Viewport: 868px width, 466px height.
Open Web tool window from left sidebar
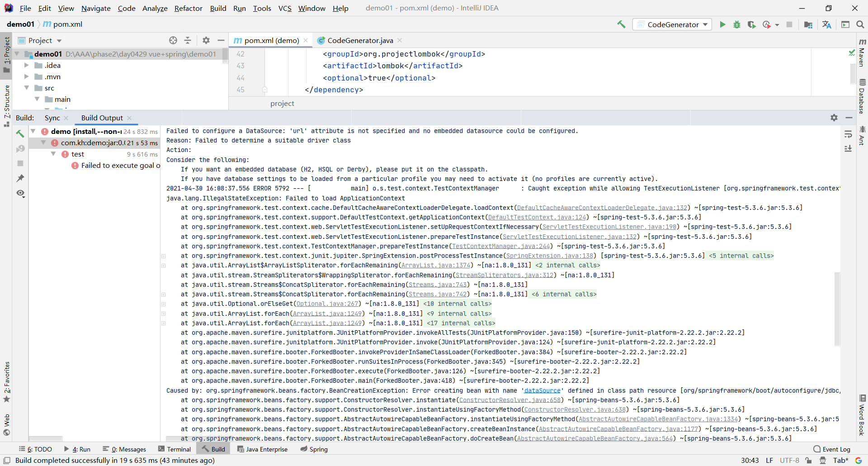7,424
